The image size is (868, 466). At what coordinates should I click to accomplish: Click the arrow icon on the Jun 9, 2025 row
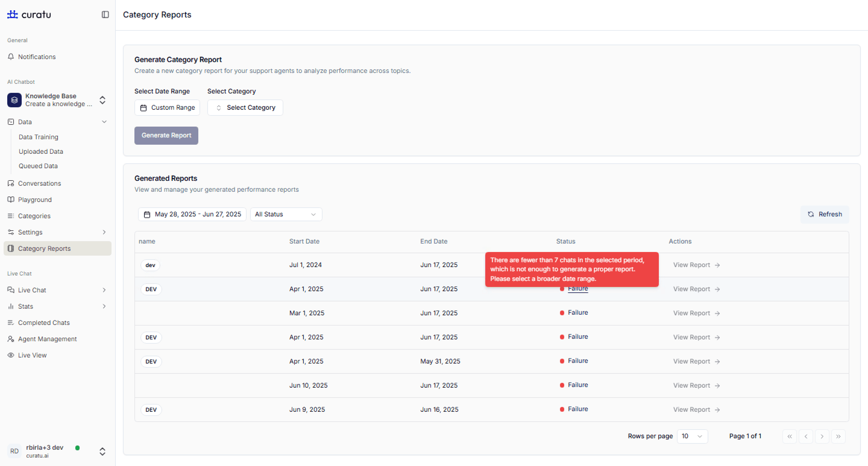coord(717,410)
